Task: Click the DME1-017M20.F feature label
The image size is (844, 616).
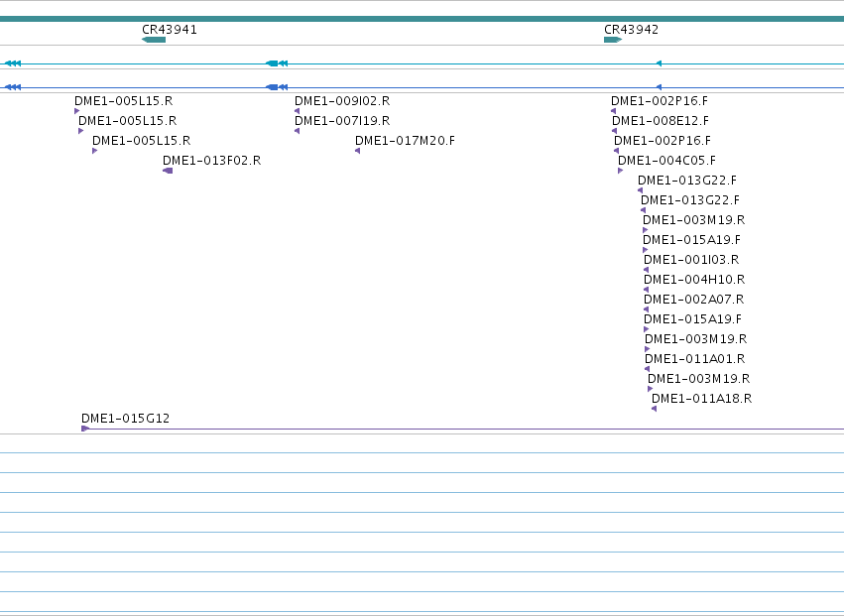Action: point(405,141)
